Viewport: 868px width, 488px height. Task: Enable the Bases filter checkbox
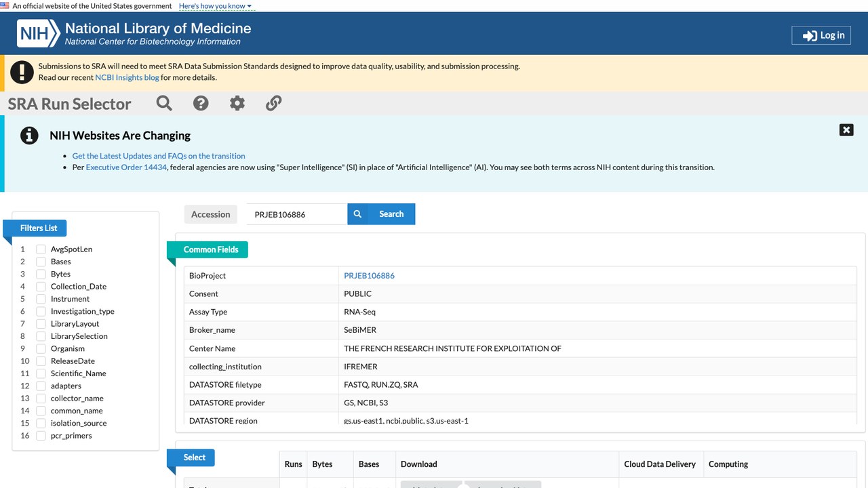pos(41,262)
